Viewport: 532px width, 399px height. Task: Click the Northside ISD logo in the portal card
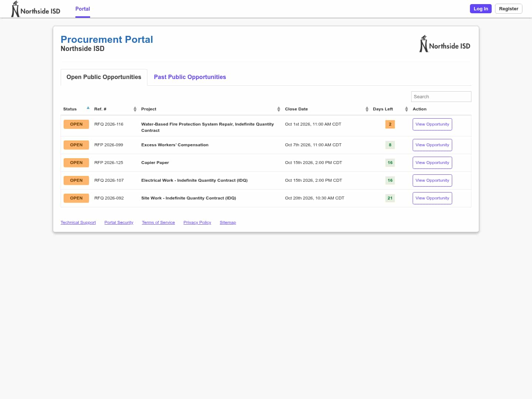click(445, 44)
